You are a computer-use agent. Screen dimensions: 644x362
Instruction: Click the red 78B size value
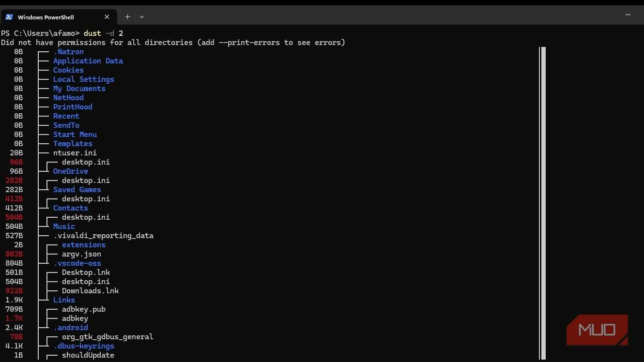point(16,337)
